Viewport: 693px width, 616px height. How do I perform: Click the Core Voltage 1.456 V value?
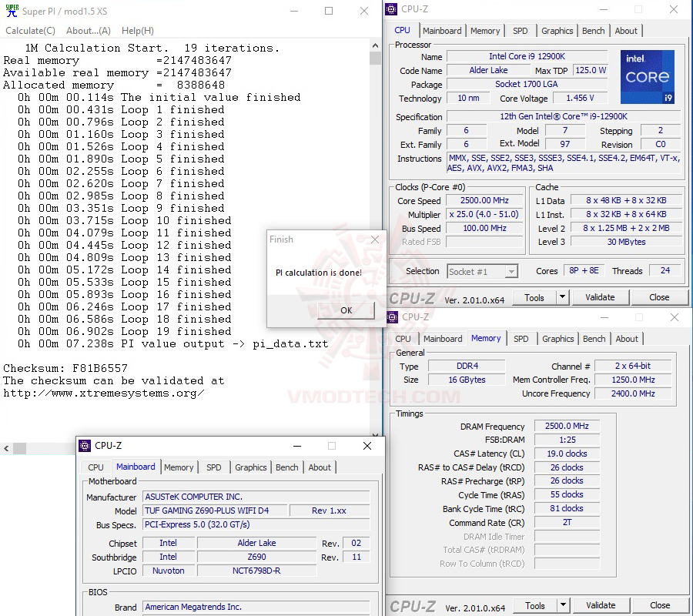pos(581,98)
